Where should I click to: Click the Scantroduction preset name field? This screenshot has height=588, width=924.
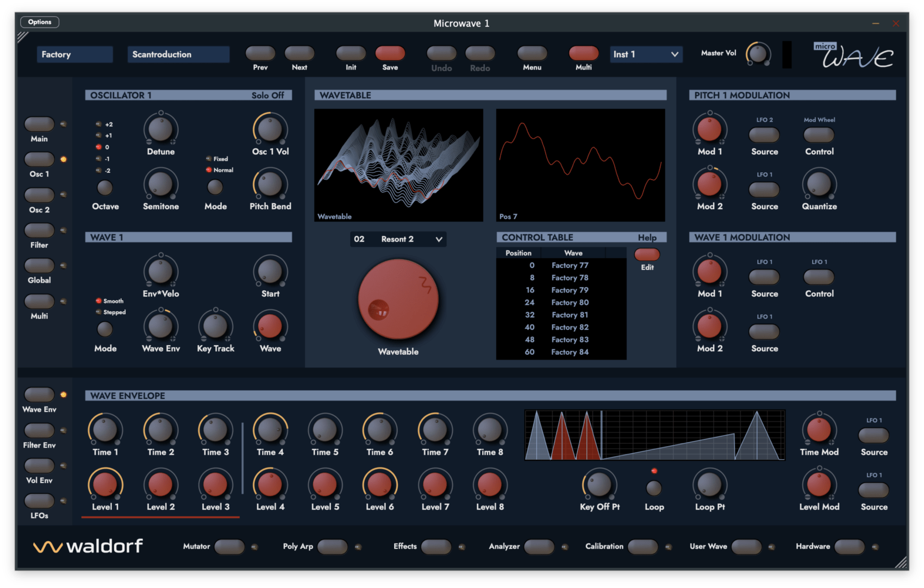[x=178, y=54]
